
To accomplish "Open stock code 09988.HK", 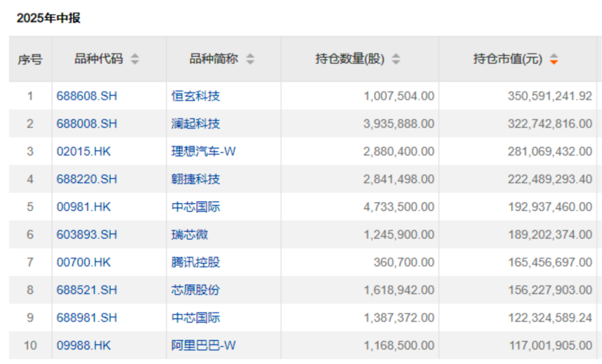I will (84, 345).
